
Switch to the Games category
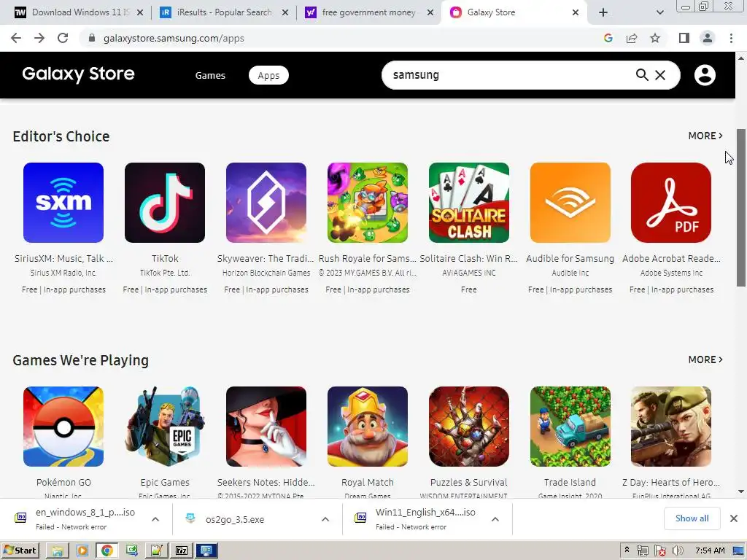point(210,75)
